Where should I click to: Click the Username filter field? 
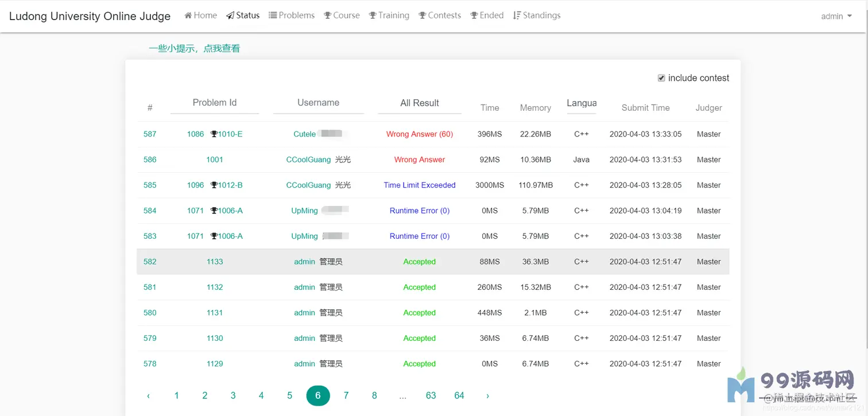click(319, 103)
